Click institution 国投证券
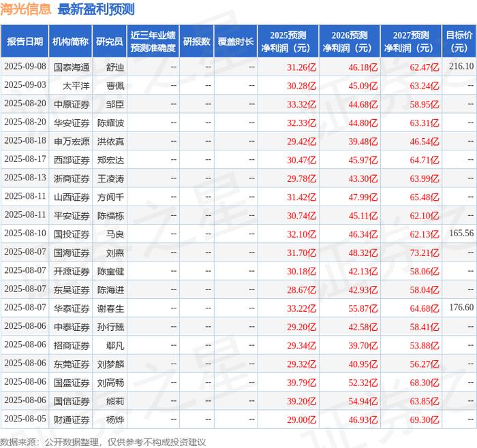477x448 pixels. pyautogui.click(x=72, y=234)
